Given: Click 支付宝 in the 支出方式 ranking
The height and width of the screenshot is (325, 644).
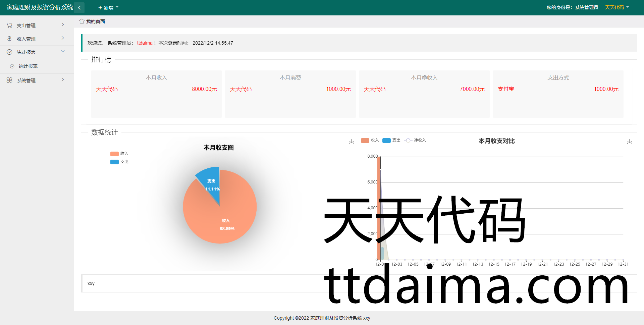Looking at the screenshot, I should coord(506,89).
